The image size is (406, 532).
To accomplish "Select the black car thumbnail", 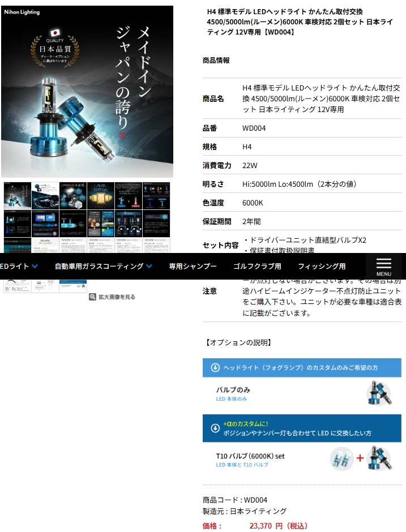I will pos(45,196).
